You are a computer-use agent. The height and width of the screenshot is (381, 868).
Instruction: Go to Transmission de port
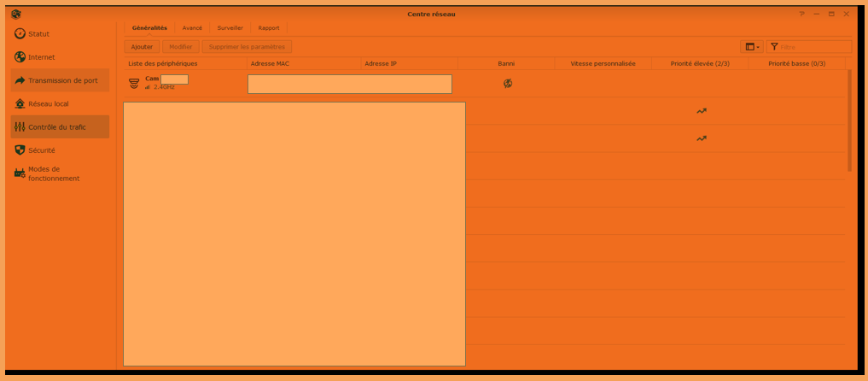click(60, 80)
